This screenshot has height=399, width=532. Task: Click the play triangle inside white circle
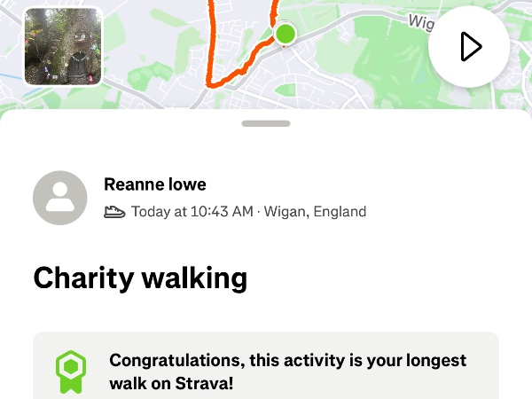469,47
